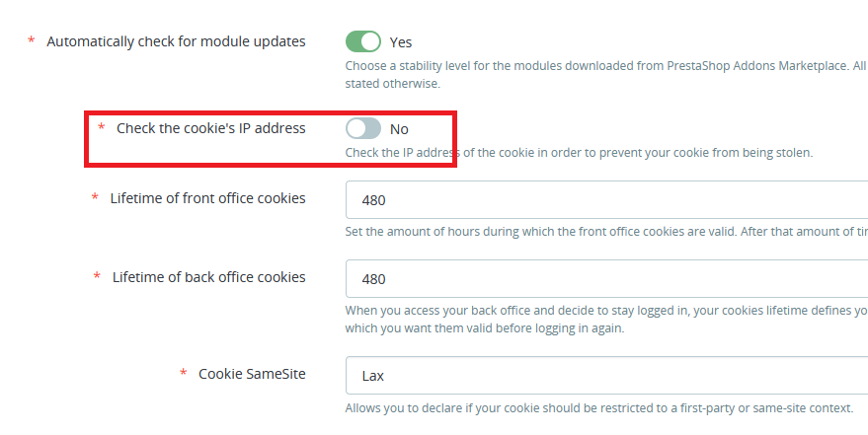This screenshot has height=435, width=868.
Task: Enable the cookie's IP address check toggle
Action: tap(363, 128)
